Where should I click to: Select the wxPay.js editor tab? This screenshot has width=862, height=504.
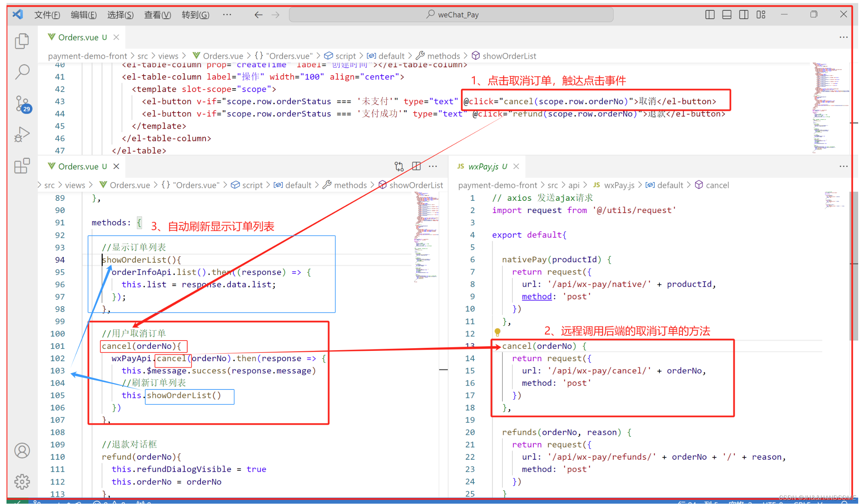click(x=488, y=166)
